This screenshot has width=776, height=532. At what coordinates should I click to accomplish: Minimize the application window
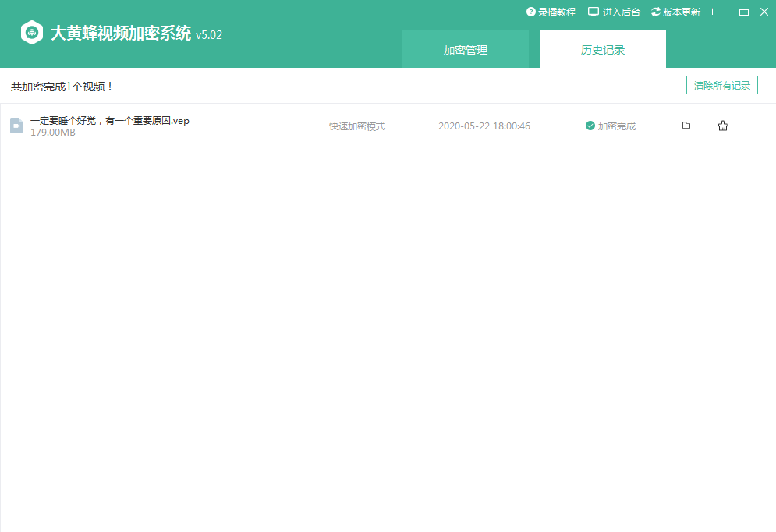coord(725,12)
